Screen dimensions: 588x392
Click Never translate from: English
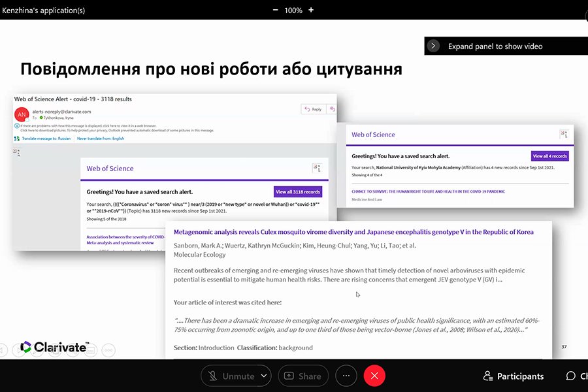[x=101, y=139]
